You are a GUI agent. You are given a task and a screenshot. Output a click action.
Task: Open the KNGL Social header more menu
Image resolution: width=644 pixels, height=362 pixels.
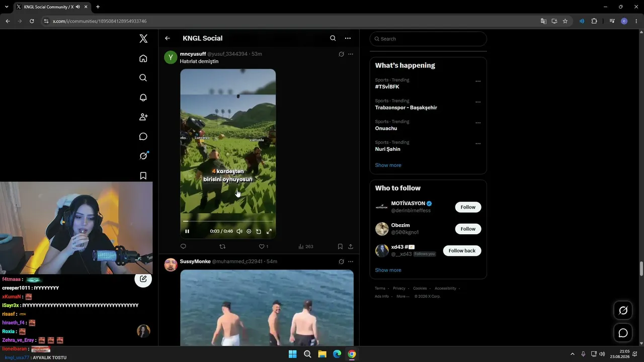pos(348,38)
